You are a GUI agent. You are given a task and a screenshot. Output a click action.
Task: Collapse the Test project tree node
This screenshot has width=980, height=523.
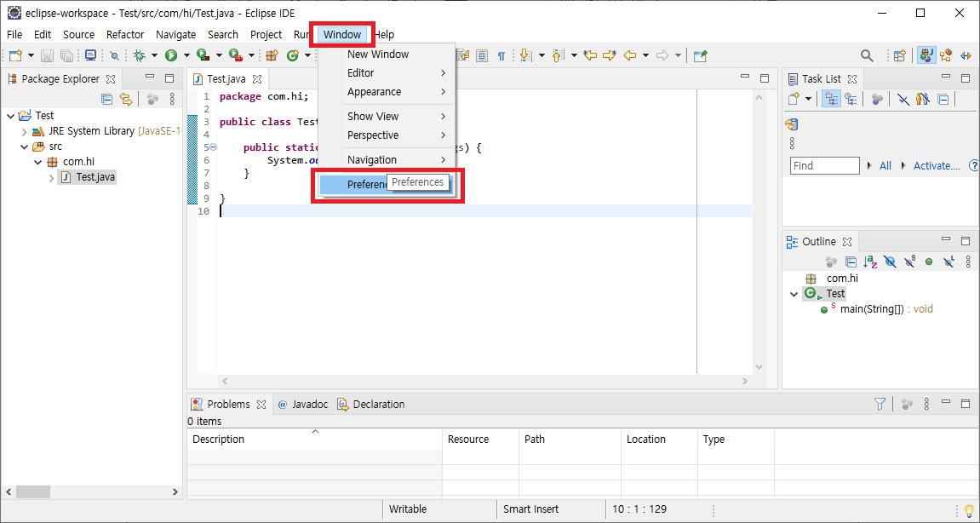click(x=10, y=116)
